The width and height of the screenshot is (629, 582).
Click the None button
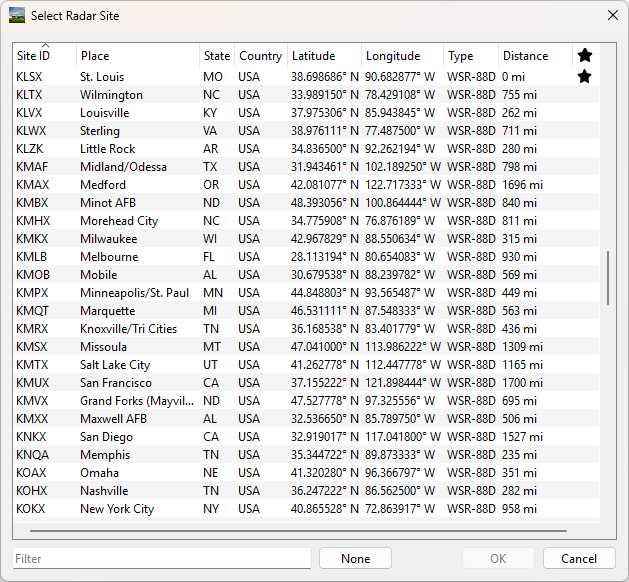(x=355, y=558)
